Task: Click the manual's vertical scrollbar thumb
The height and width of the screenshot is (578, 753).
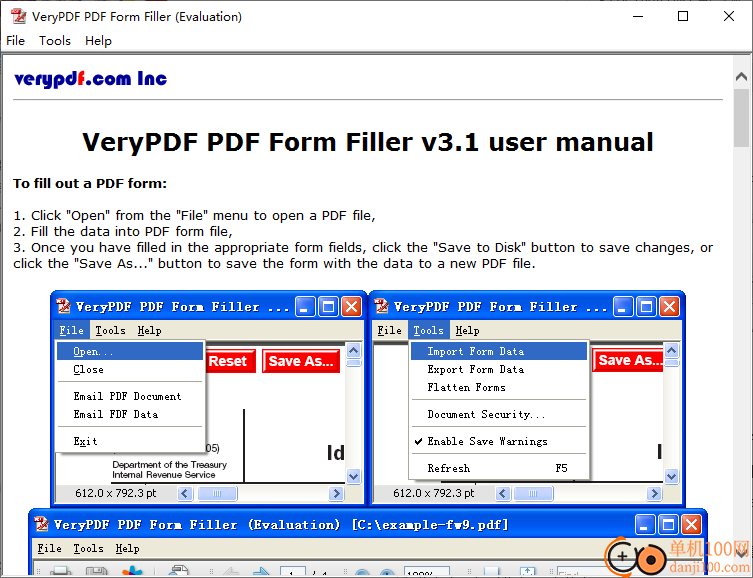Action: (x=741, y=118)
